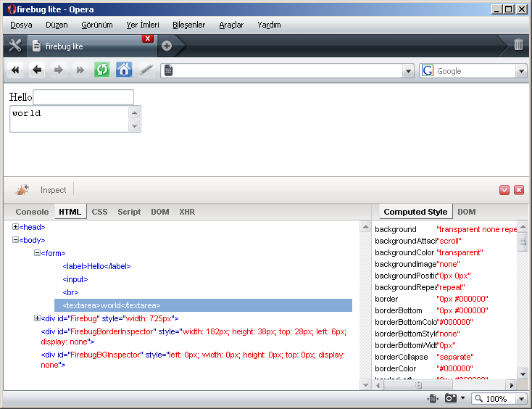Open the Araçlar menu
532x409 pixels.
pyautogui.click(x=231, y=25)
